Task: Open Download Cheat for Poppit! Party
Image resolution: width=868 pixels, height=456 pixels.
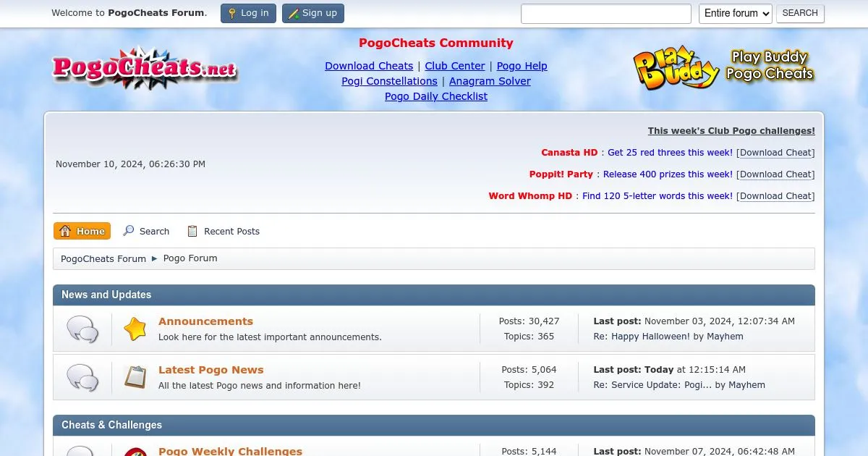Action: pyautogui.click(x=775, y=174)
